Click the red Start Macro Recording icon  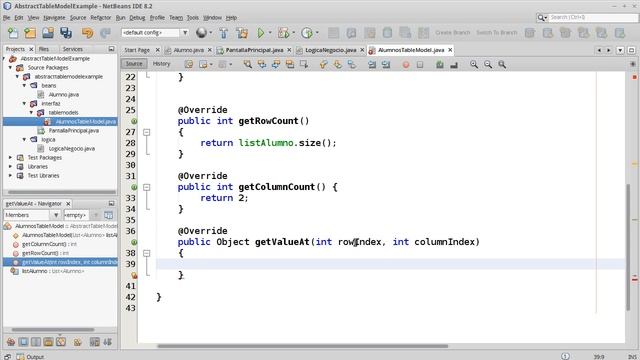(406, 65)
